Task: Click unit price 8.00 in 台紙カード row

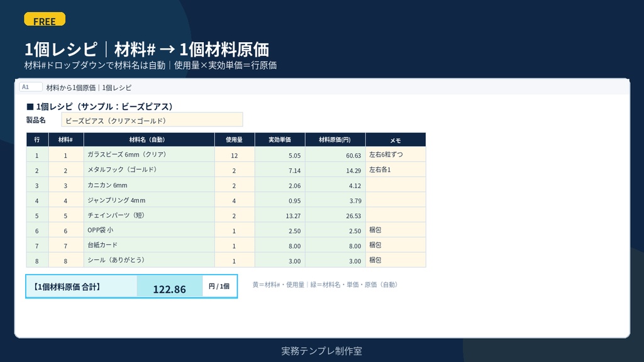Action: [280, 246]
